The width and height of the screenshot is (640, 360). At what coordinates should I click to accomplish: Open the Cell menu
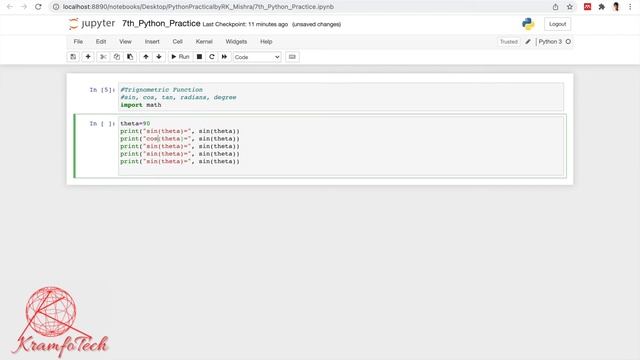pos(178,42)
